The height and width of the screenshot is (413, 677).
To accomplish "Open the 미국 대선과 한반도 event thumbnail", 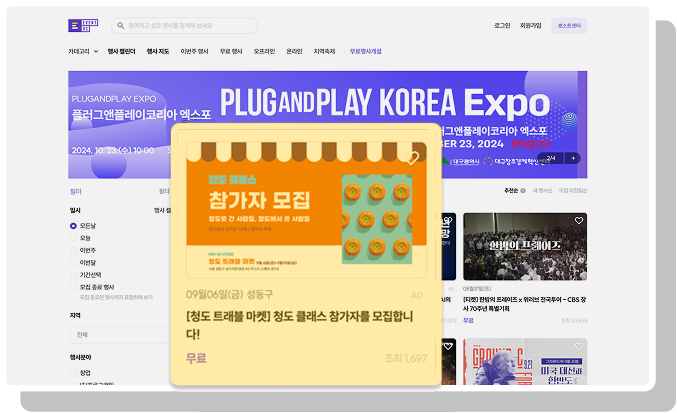I will point(525,362).
